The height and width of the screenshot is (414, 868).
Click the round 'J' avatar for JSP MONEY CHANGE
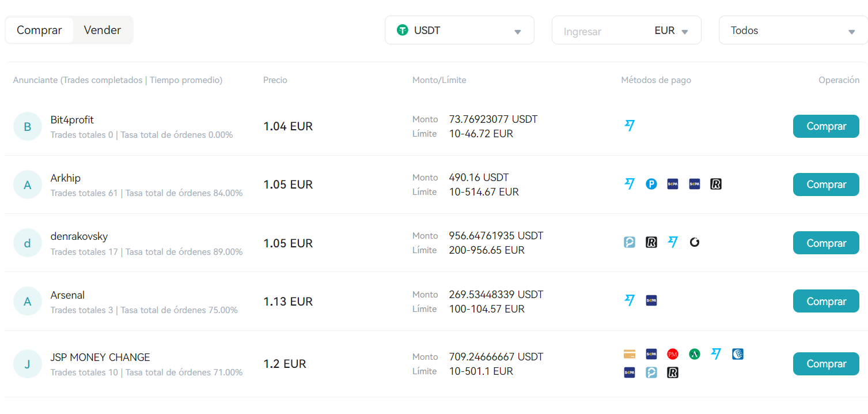point(27,364)
